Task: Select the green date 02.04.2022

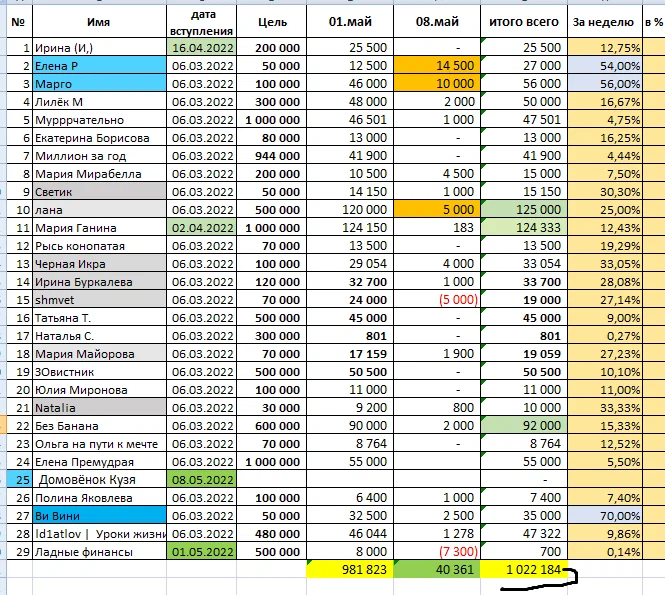Action: tap(202, 228)
